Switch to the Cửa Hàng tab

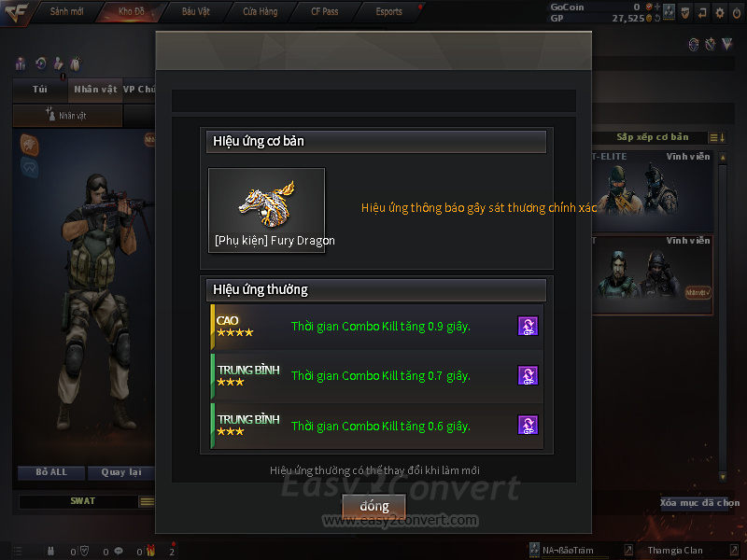pyautogui.click(x=261, y=11)
